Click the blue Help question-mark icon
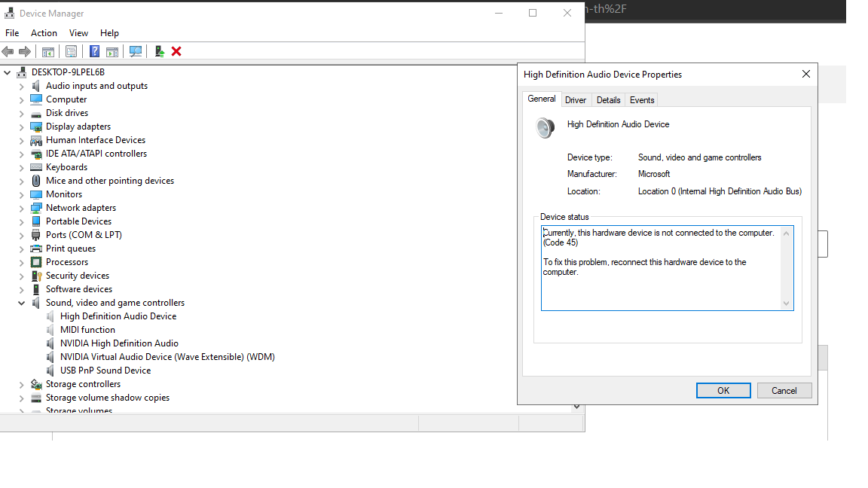The width and height of the screenshot is (868, 488). tap(95, 51)
